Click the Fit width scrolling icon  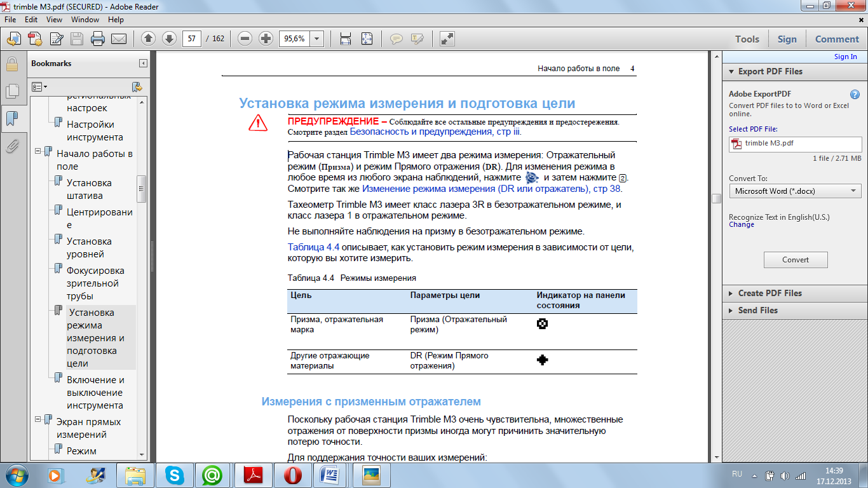(x=345, y=39)
